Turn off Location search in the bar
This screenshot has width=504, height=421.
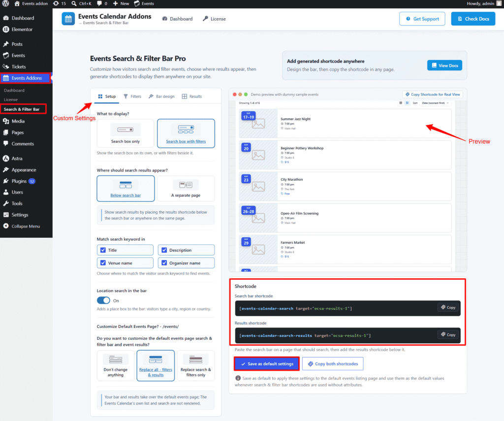tap(103, 300)
